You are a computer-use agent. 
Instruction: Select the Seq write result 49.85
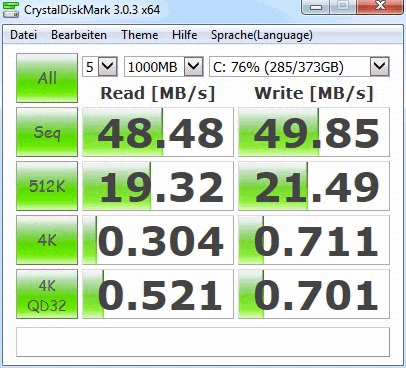314,132
